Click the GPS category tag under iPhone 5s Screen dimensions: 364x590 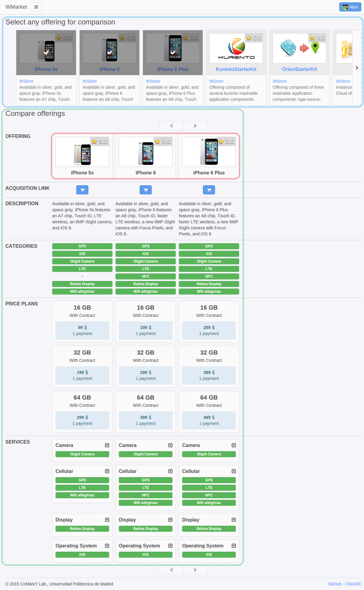pos(82,246)
